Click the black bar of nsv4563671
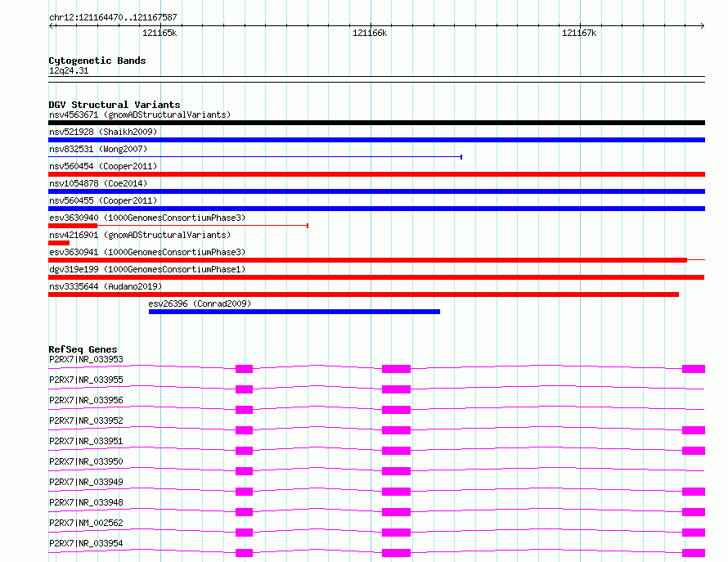This screenshot has height=562, width=728. 376,123
